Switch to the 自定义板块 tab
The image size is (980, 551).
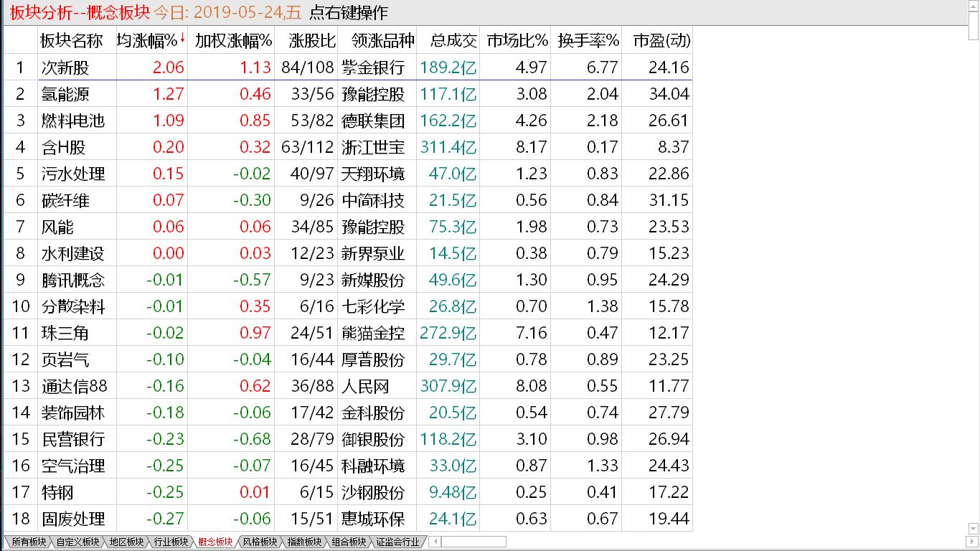point(77,542)
